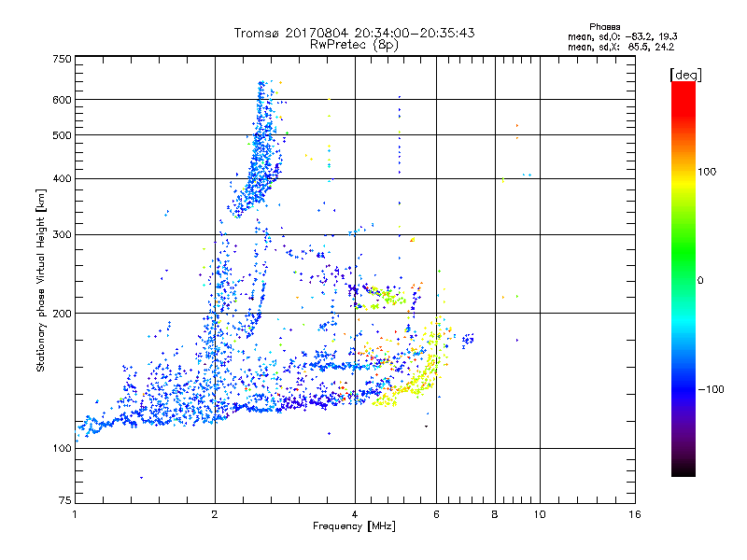Click the y-axis height tick label '100'
Image resolution: width=747 pixels, height=560 pixels.
(62, 449)
